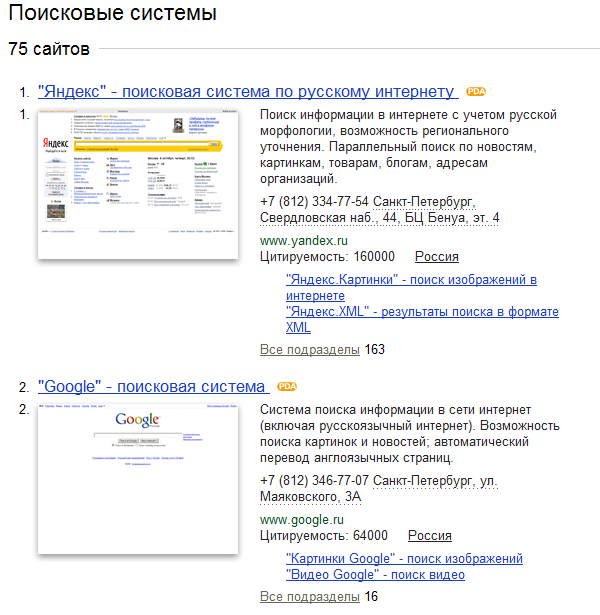
Task: Open the Yandex site thumbnail preview
Action: pos(138,184)
